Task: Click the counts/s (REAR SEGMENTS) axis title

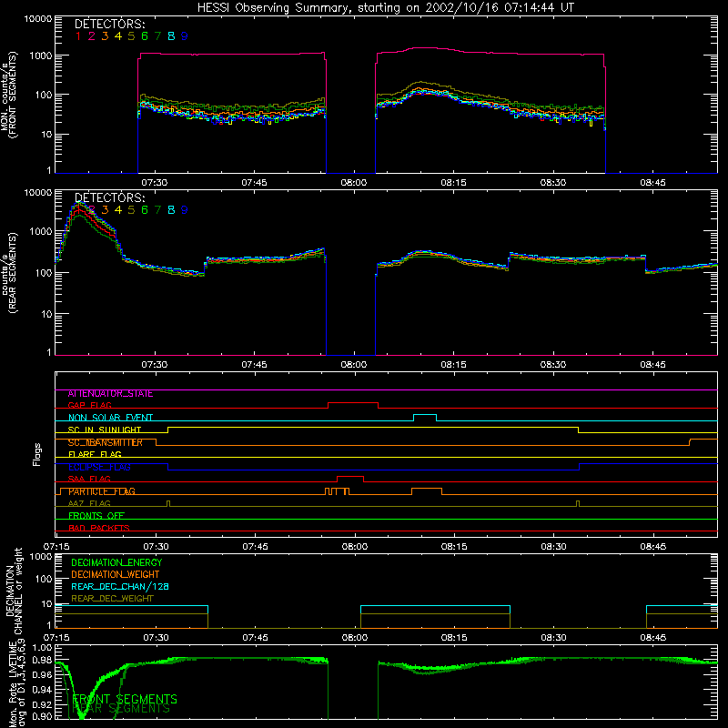Action: [x=9, y=273]
